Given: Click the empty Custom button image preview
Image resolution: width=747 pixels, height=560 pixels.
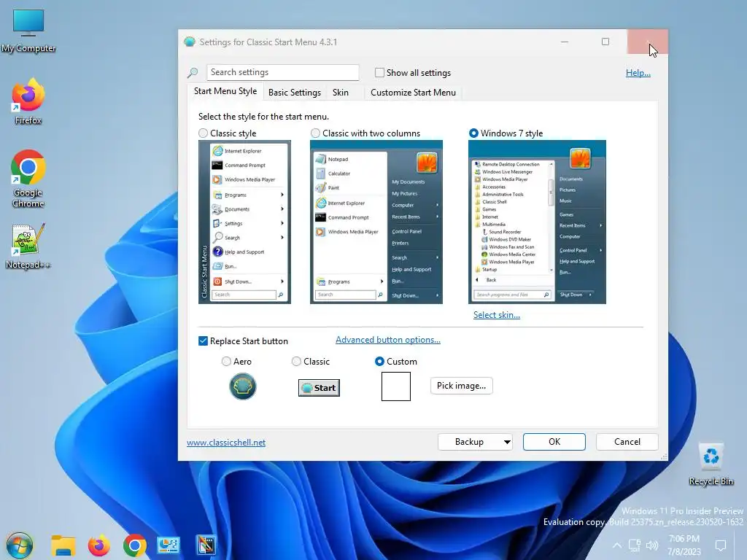Looking at the screenshot, I should [x=396, y=386].
